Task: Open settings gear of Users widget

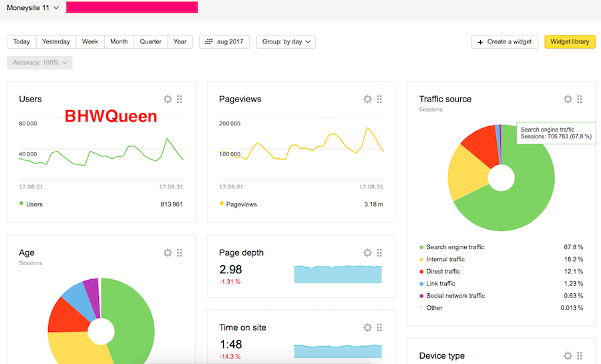Action: [x=168, y=100]
